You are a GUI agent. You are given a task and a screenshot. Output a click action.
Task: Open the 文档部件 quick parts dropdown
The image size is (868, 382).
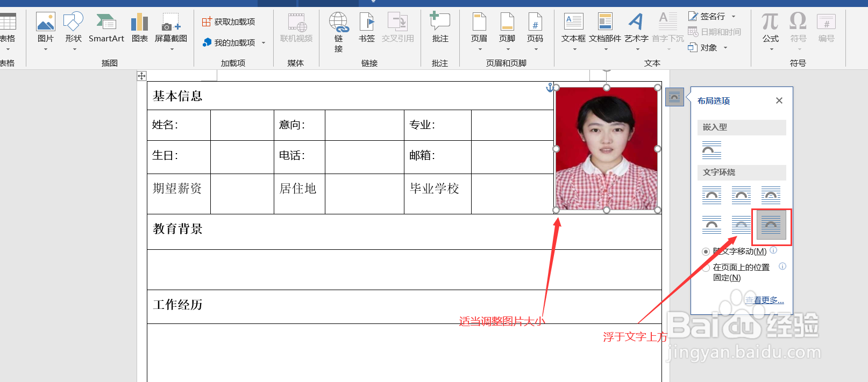pos(606,49)
